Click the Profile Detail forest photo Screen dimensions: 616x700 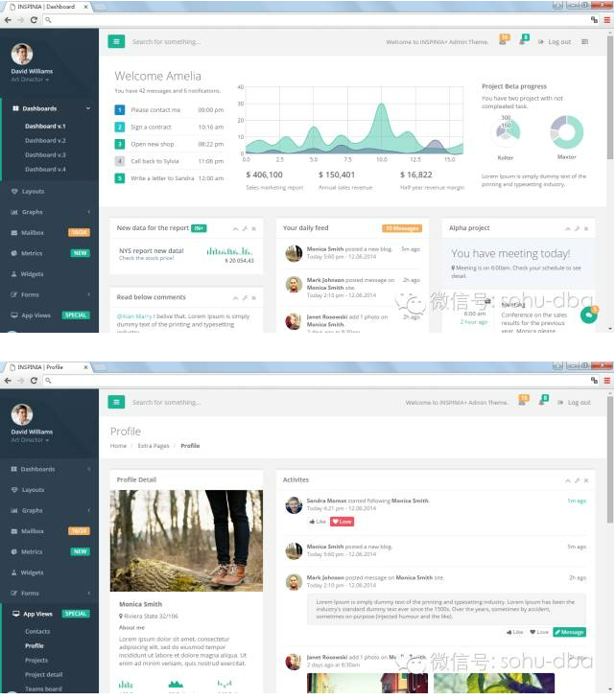pos(186,541)
